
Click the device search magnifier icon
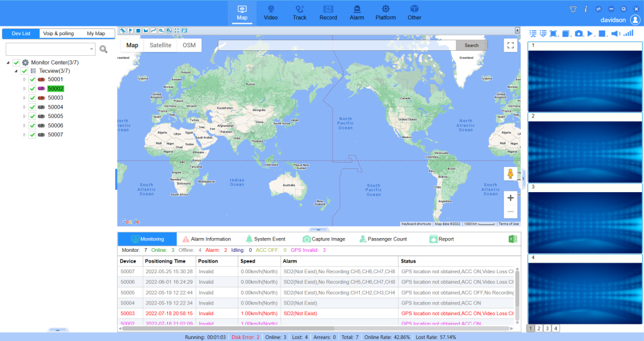[x=104, y=49]
